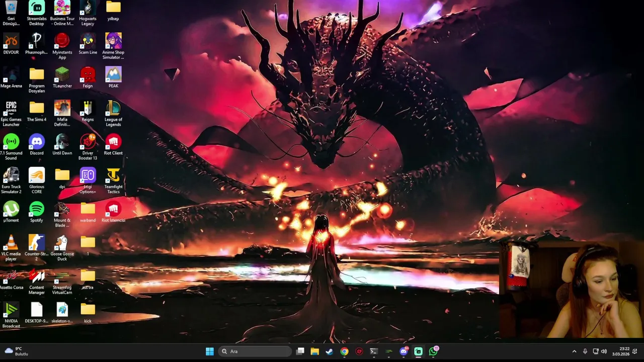Image resolution: width=644 pixels, height=362 pixels.
Task: Expand the hidden system tray icons chevron
Action: pyautogui.click(x=574, y=351)
